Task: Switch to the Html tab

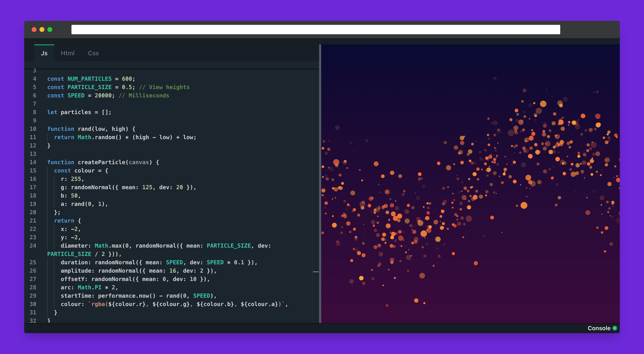Action: pos(67,53)
